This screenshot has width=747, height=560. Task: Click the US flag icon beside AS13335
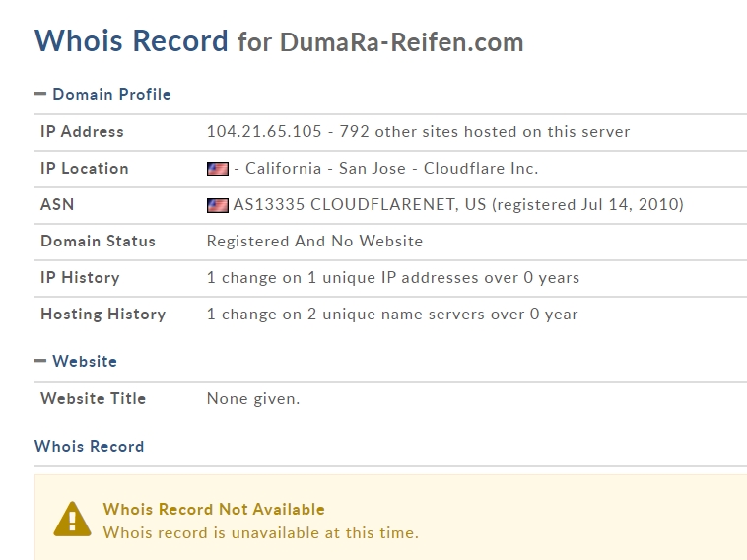(217, 205)
